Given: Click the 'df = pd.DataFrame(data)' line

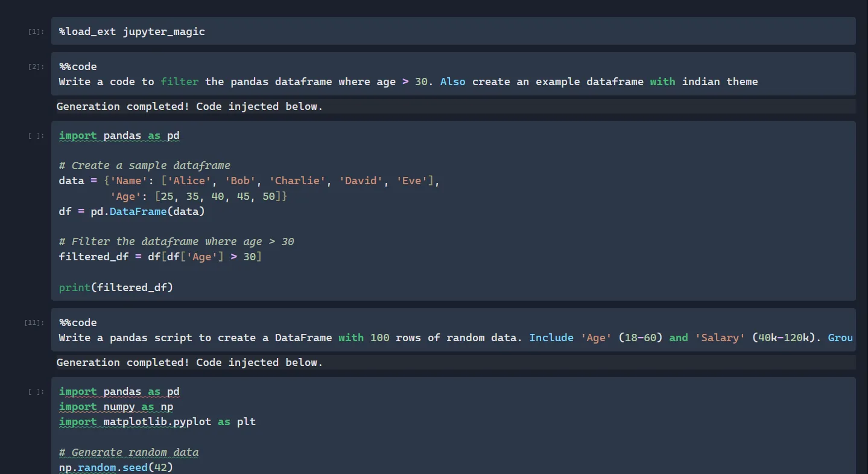Looking at the screenshot, I should [131, 211].
